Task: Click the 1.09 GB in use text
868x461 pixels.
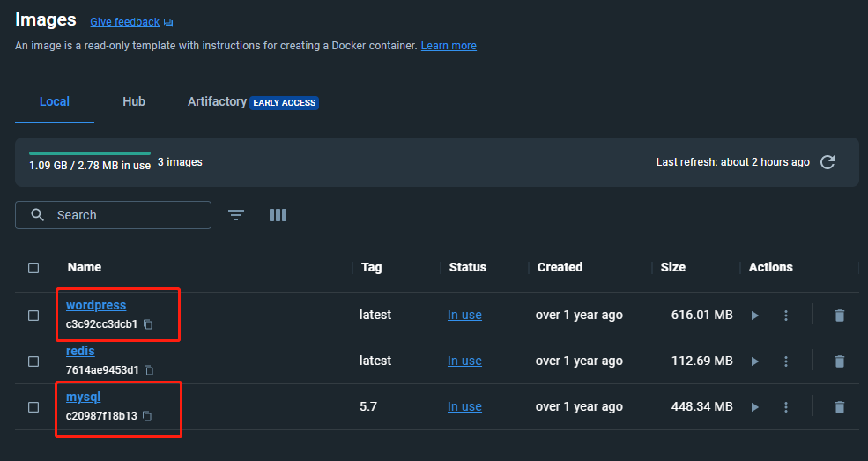Action: [x=90, y=166]
